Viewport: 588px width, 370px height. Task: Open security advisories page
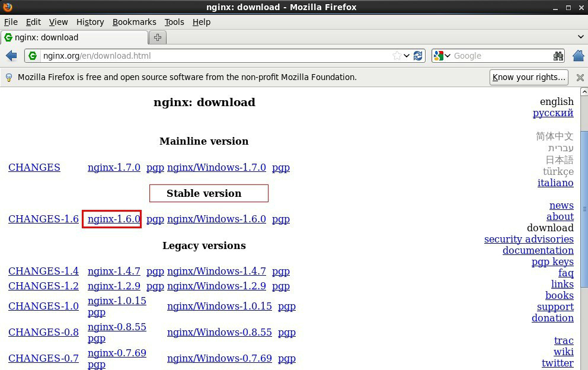point(529,239)
